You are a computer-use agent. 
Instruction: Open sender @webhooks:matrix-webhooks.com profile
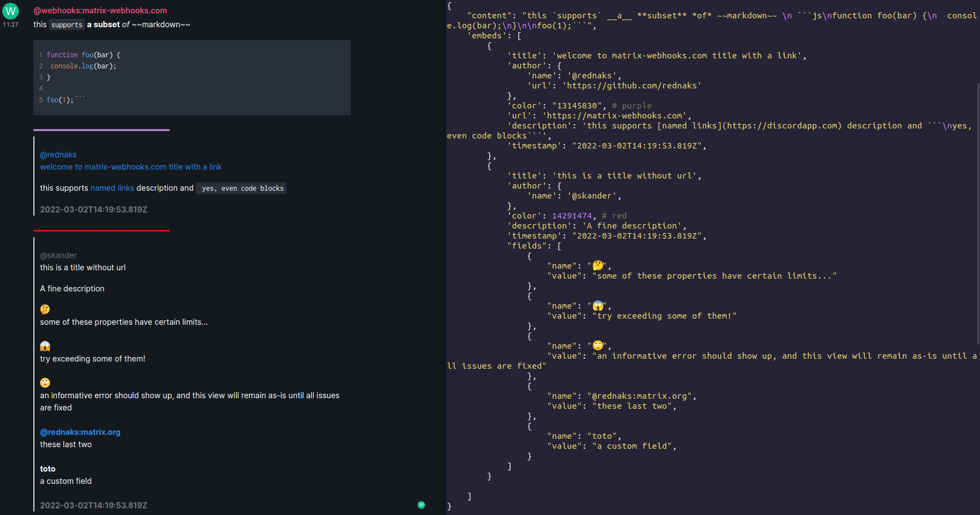[x=100, y=11]
